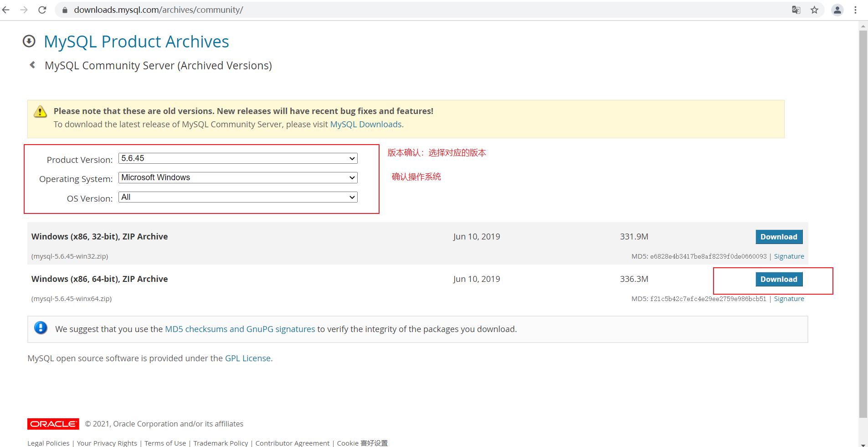Open the Operating System dropdown
The width and height of the screenshot is (868, 447).
(x=238, y=177)
